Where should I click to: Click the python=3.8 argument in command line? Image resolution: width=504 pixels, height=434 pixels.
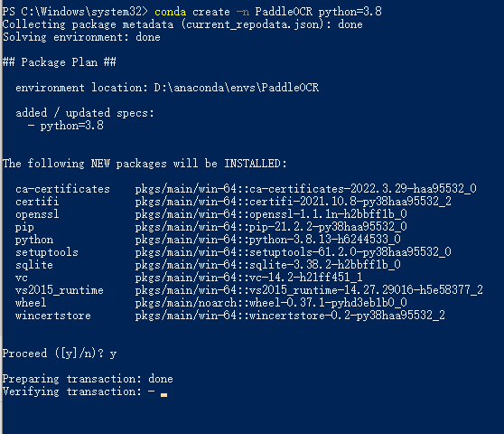[350, 12]
